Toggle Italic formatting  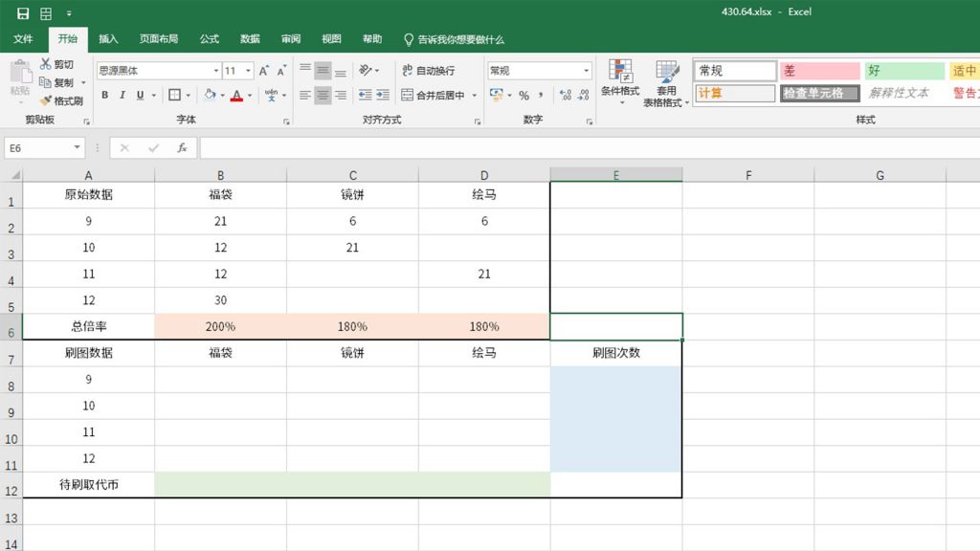point(122,95)
